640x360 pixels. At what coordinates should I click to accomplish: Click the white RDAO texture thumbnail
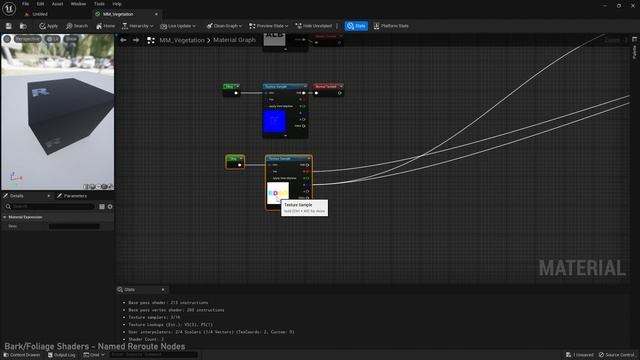coord(278,193)
